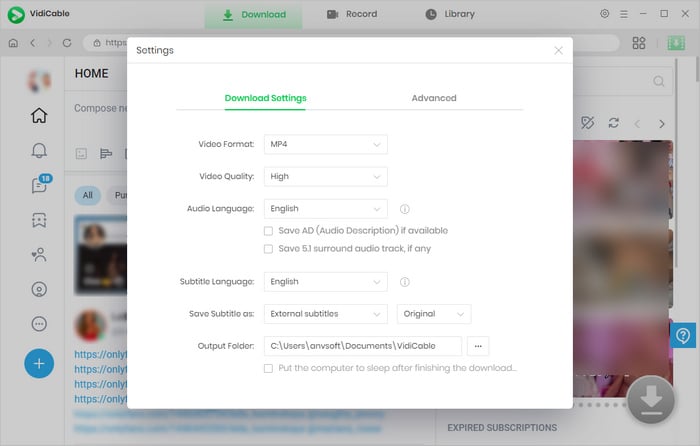The height and width of the screenshot is (446, 700).
Task: Show next suggestions with right chevron
Action: pyautogui.click(x=662, y=124)
